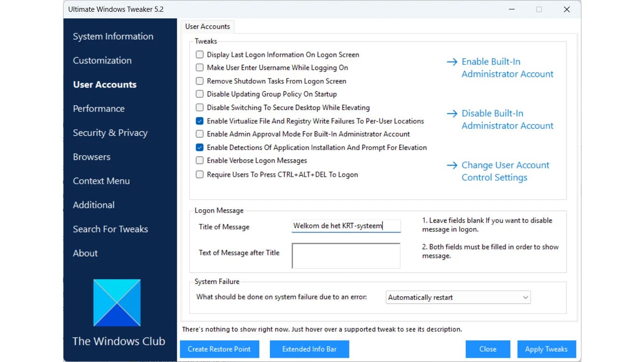
Task: Check Require Users To Press CTRL+ALT+DEL To Logon
Action: (199, 174)
